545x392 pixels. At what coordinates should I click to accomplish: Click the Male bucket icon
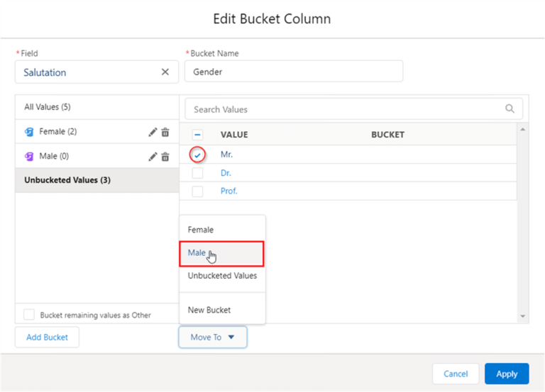[29, 157]
